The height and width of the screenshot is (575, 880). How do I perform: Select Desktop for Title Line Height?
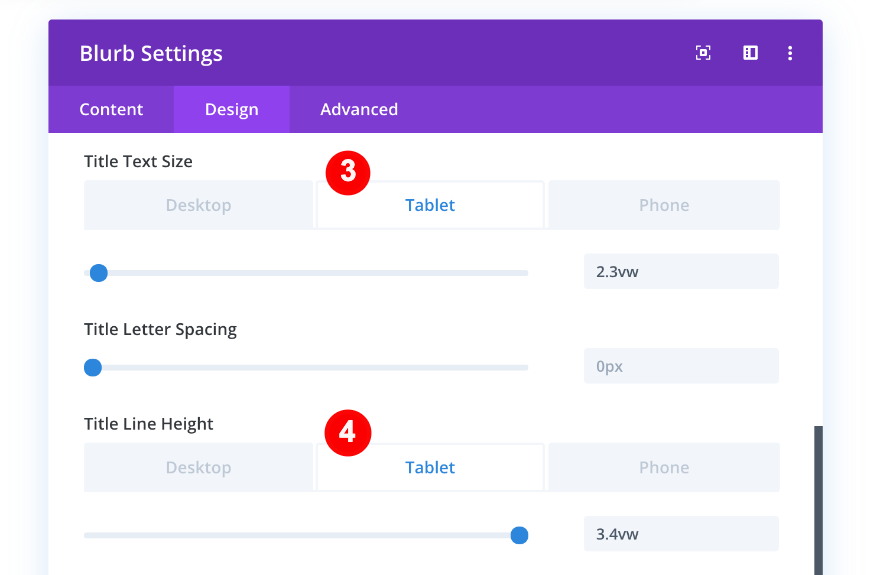[x=198, y=468]
